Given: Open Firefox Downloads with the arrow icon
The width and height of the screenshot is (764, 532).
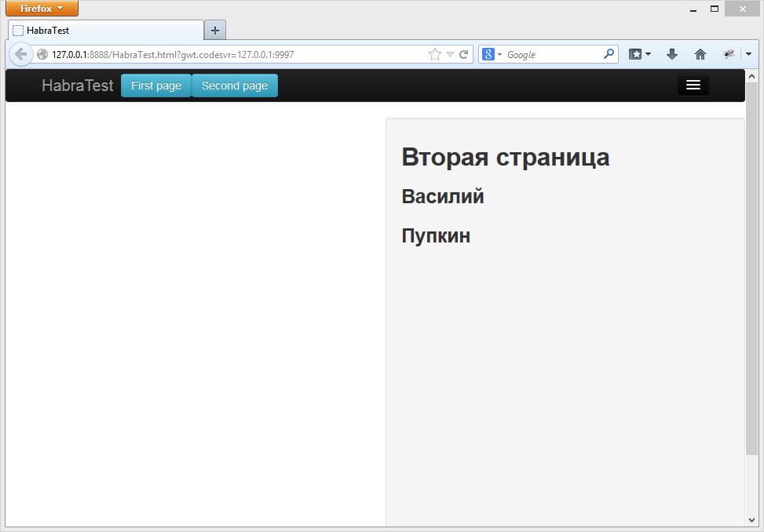Looking at the screenshot, I should [x=671, y=54].
